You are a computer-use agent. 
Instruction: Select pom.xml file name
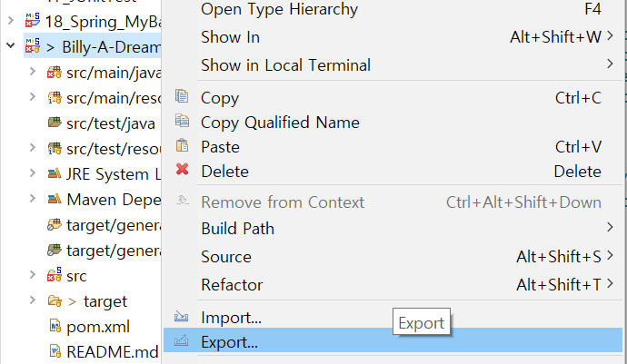tap(98, 327)
